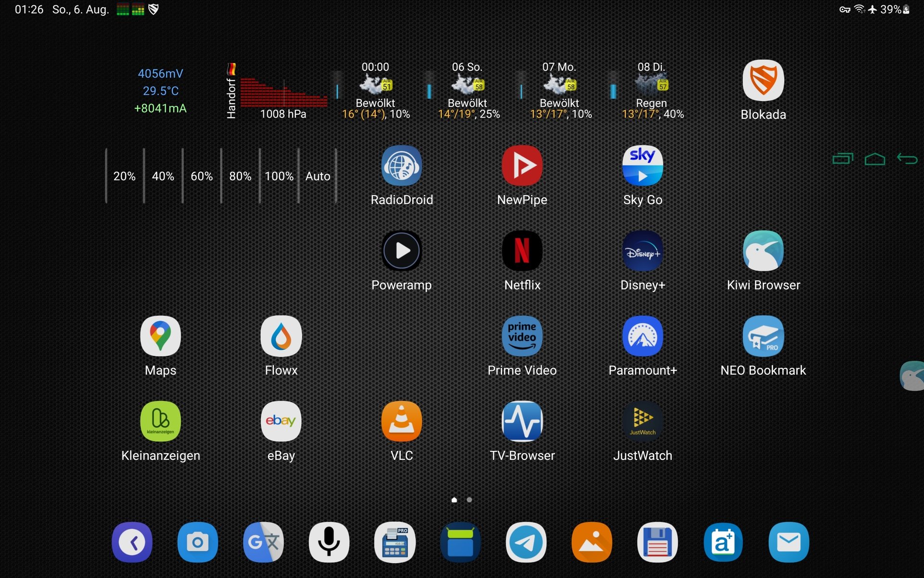Launch RadioDroid
The height and width of the screenshot is (578, 924).
pos(402,166)
